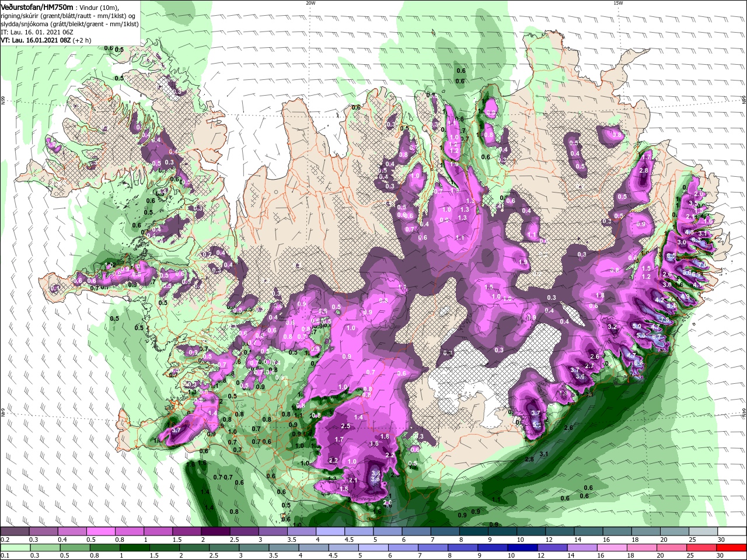Click the '(+2 h)' forecast offset text
Image resolution: width=747 pixels, height=560 pixels.
(82, 40)
